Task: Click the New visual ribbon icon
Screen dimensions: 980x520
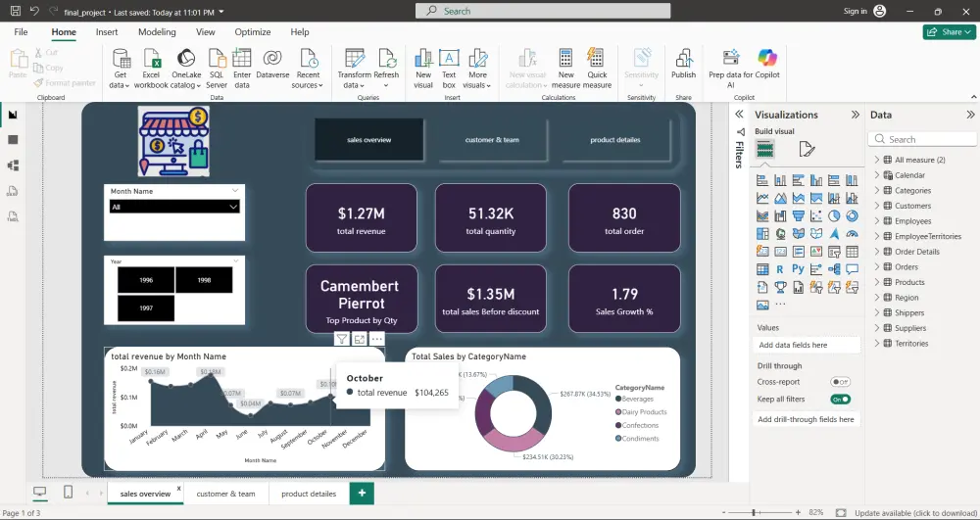Action: tap(423, 69)
